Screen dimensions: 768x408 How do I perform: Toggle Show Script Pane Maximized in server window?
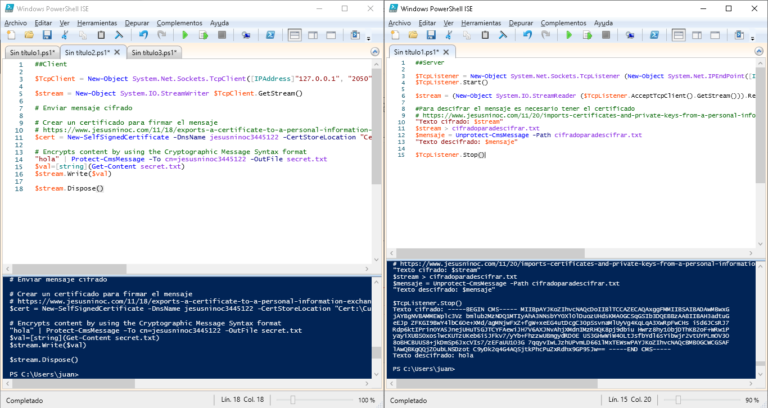[715, 35]
